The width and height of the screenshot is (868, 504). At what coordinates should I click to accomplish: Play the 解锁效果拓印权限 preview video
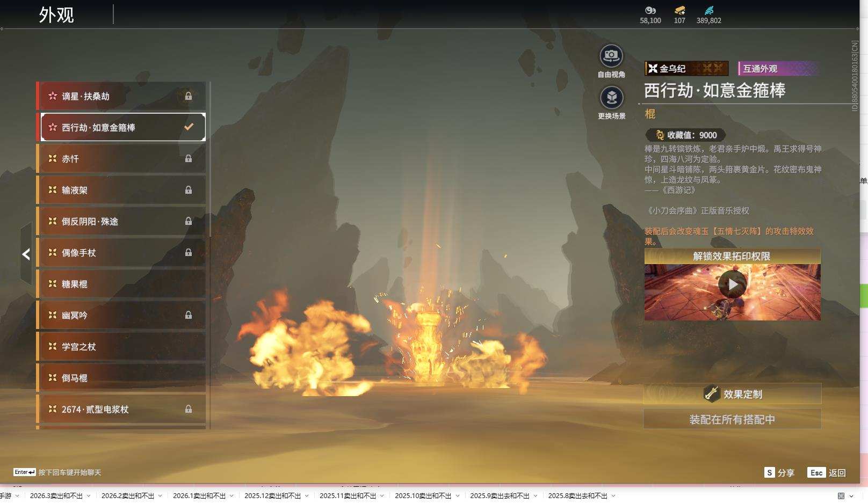click(732, 284)
